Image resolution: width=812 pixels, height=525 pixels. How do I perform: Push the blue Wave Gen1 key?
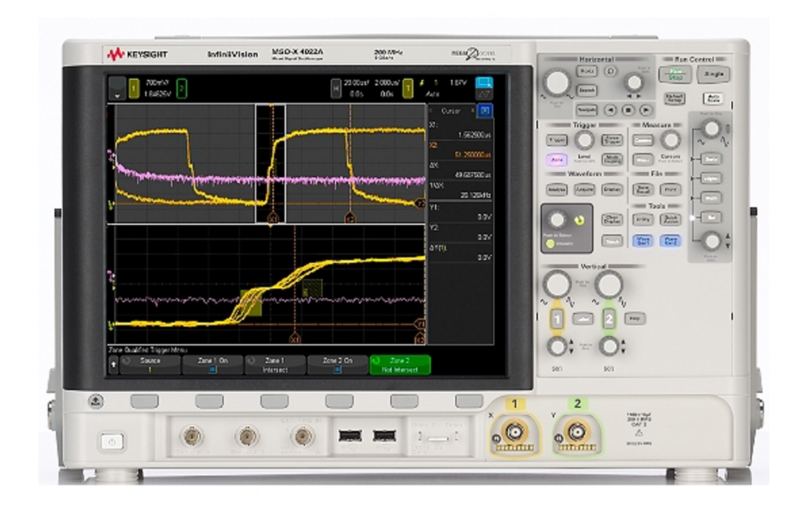(x=643, y=241)
